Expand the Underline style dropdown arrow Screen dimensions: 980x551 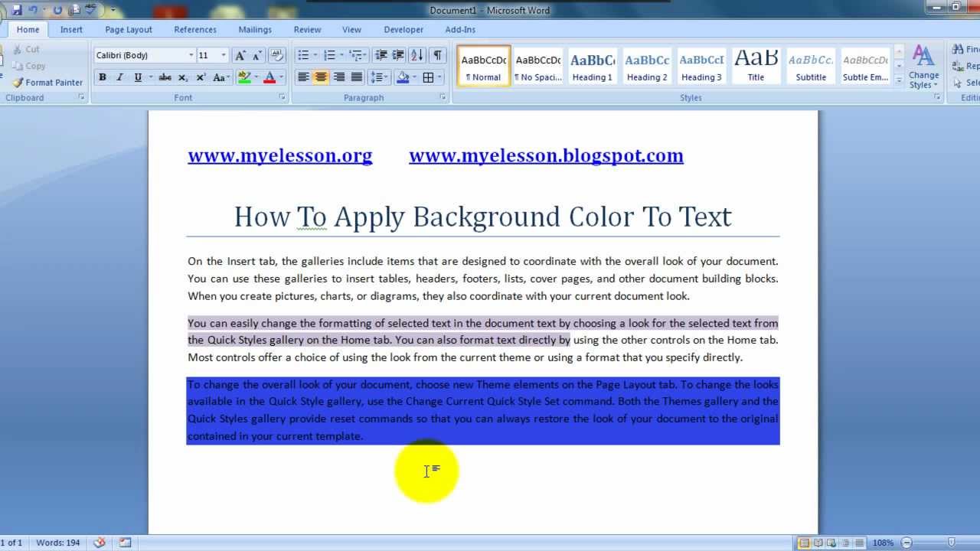click(151, 77)
